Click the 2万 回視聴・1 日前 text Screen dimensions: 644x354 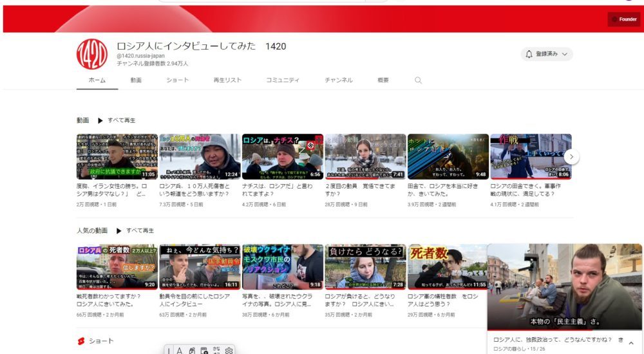coord(97,204)
